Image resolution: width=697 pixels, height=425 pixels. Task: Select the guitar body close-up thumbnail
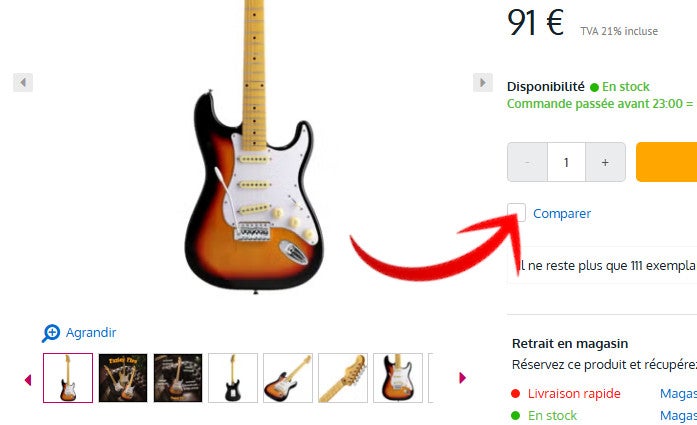pyautogui.click(x=398, y=378)
